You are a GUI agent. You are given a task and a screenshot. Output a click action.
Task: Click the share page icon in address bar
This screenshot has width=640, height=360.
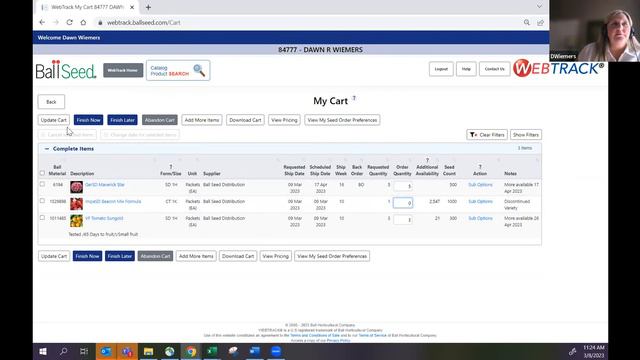(540, 22)
